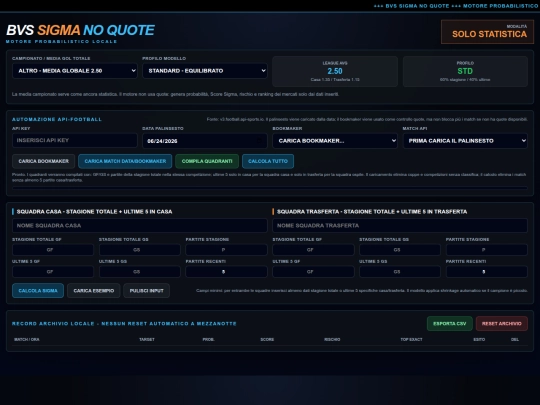Click away team Stagione Totale GF field
540x405 pixels.
[x=313, y=250]
